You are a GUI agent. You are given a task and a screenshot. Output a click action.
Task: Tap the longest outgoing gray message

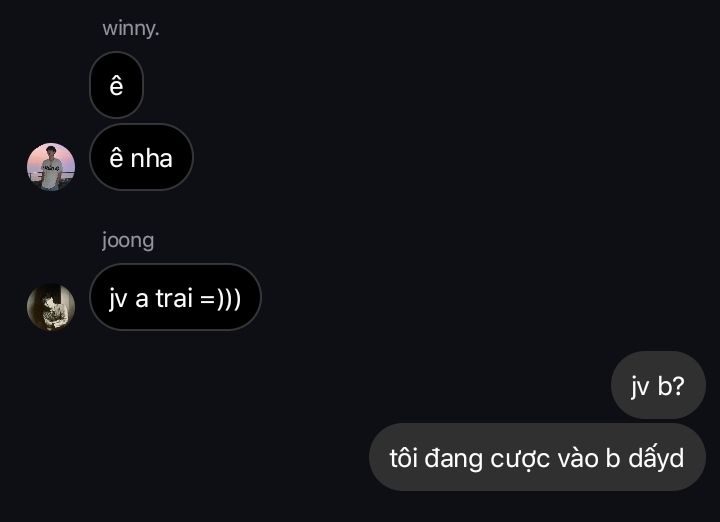pyautogui.click(x=537, y=457)
